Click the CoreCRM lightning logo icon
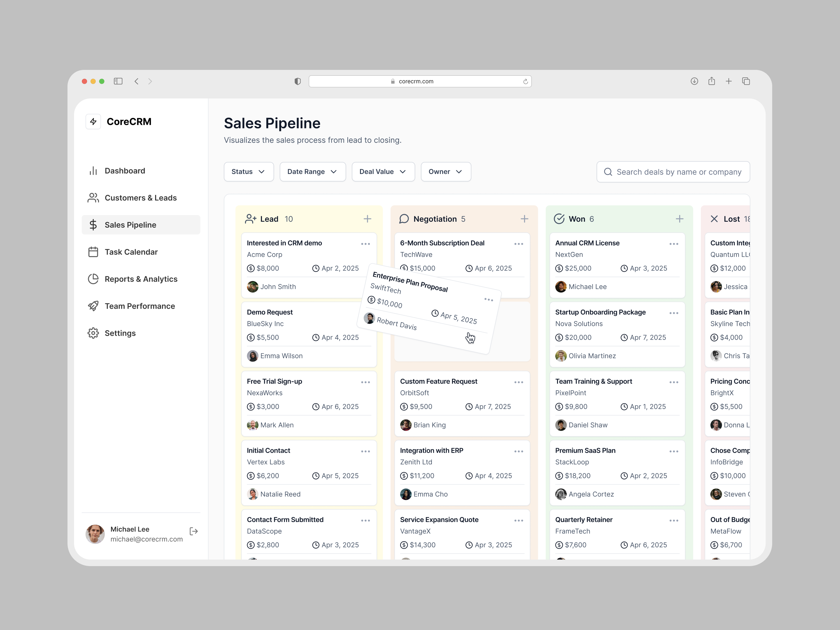Screen dimensions: 840x630 (93, 121)
